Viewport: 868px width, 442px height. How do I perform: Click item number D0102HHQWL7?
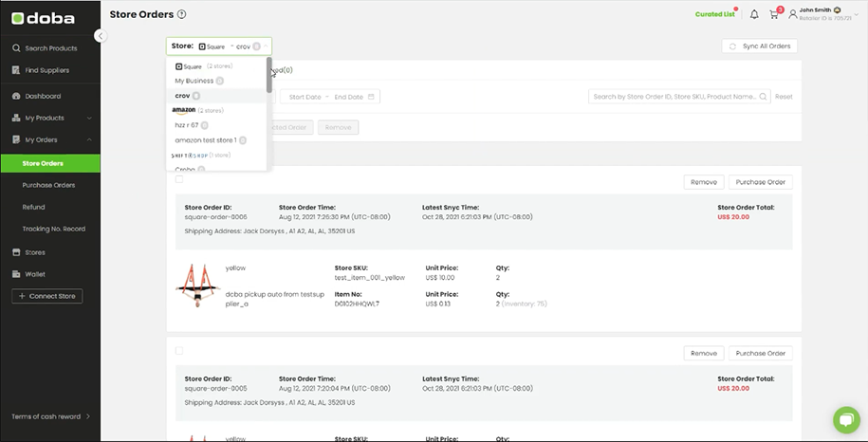click(357, 304)
